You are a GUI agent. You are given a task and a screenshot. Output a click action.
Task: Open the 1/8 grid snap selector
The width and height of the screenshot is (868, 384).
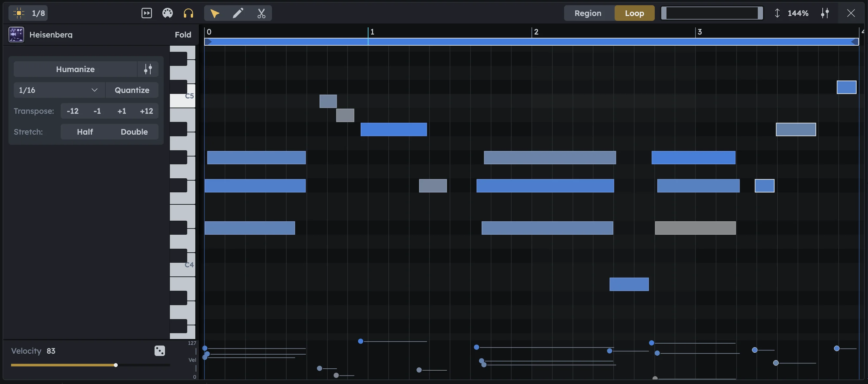(x=28, y=13)
